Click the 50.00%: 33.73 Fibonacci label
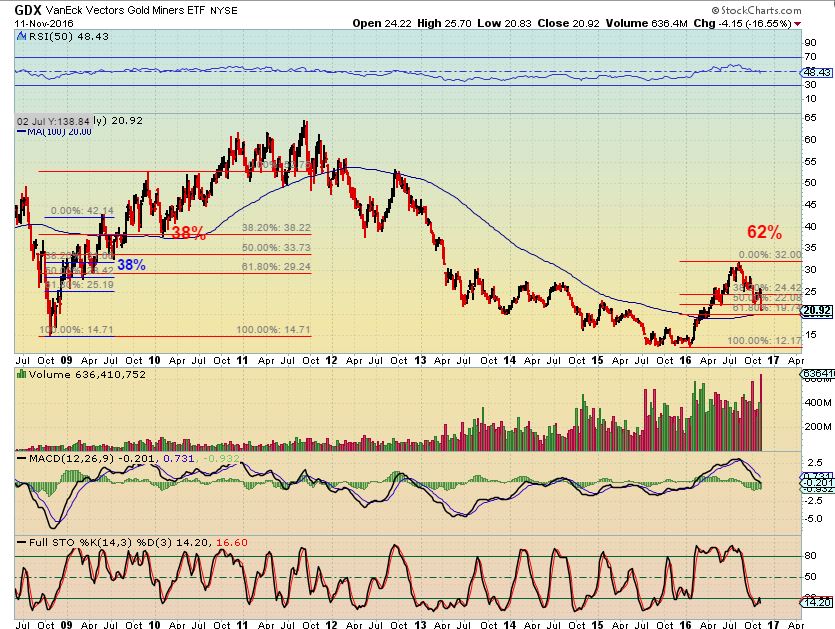The height and width of the screenshot is (629, 835). 276,248
